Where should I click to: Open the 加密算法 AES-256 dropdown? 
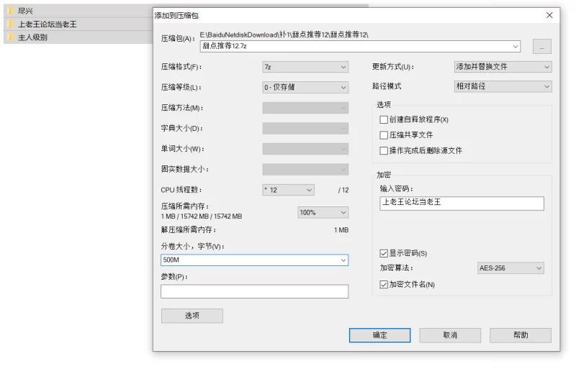click(x=510, y=268)
